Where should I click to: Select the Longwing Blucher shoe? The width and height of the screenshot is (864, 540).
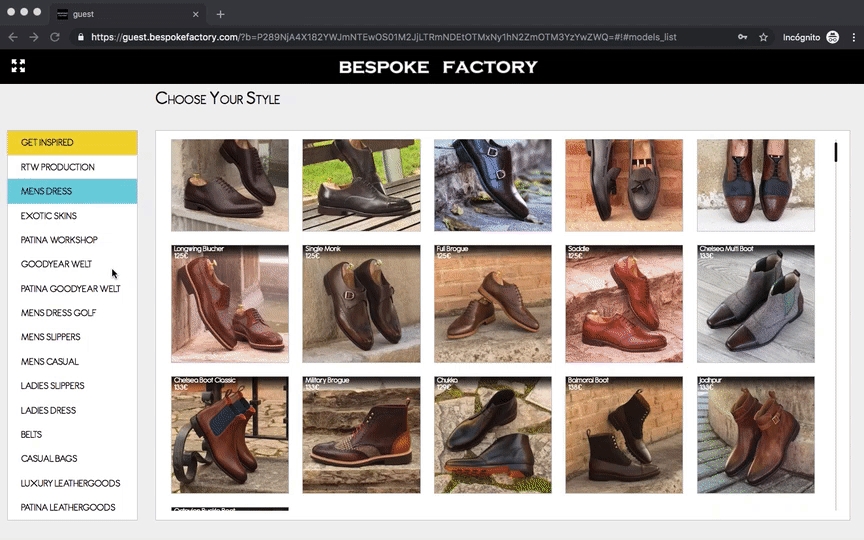(x=229, y=304)
